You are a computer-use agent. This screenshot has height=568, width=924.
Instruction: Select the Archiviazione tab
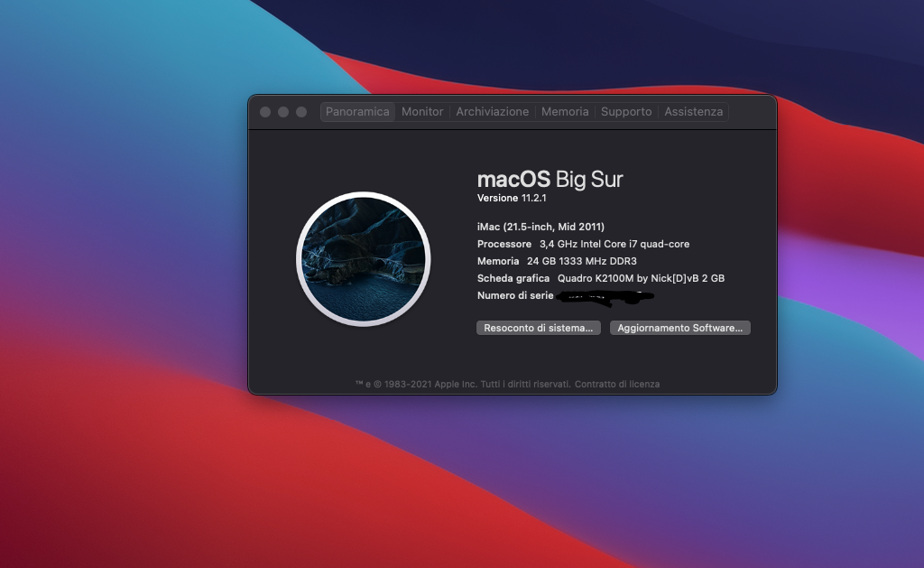492,111
